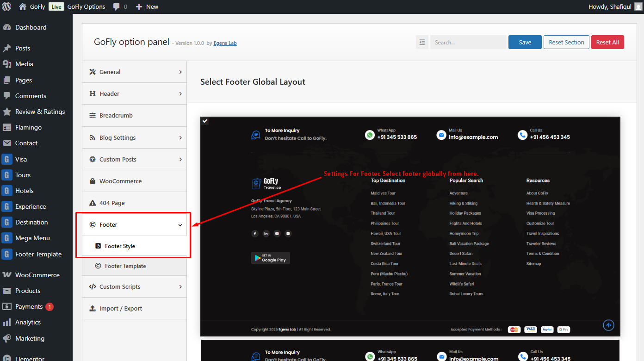
Task: Click the 404 Page warning icon
Action: 92,203
